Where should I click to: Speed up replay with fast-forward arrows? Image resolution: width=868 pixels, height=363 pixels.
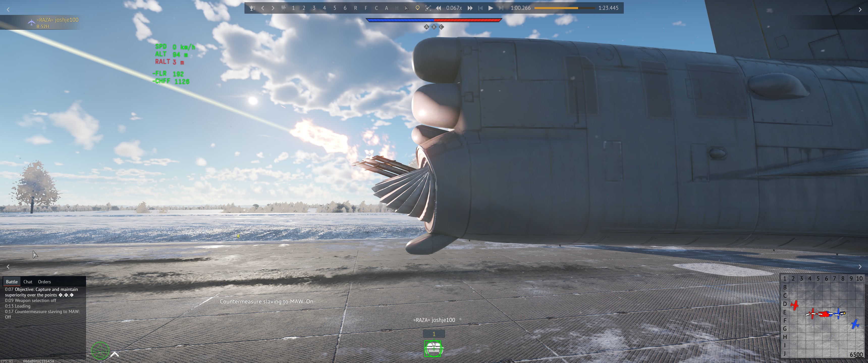coord(470,8)
